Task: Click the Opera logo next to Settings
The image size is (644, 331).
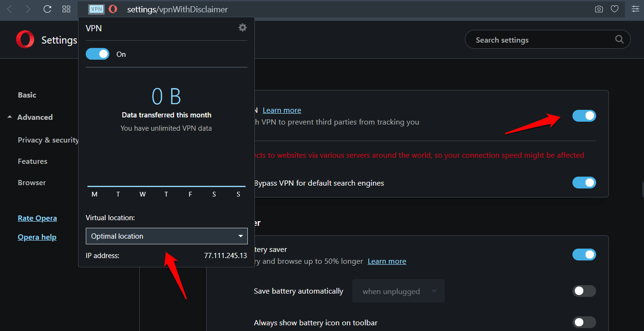Action: pyautogui.click(x=25, y=39)
